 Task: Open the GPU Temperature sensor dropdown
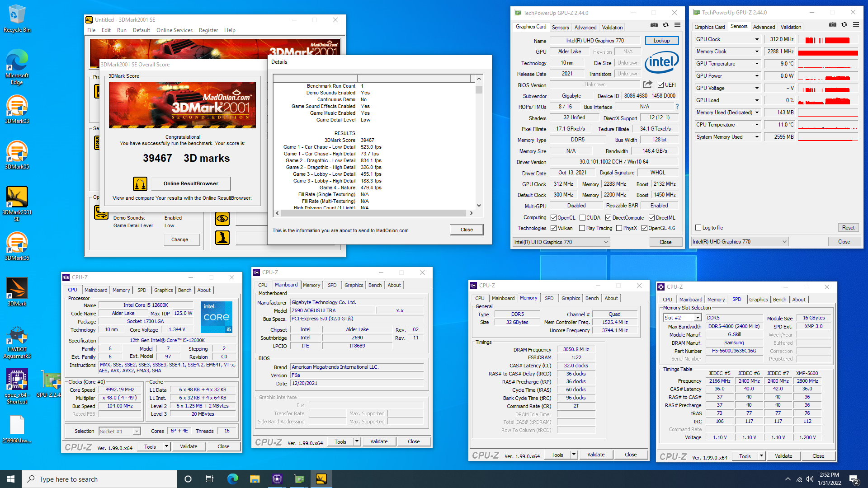[x=757, y=64]
